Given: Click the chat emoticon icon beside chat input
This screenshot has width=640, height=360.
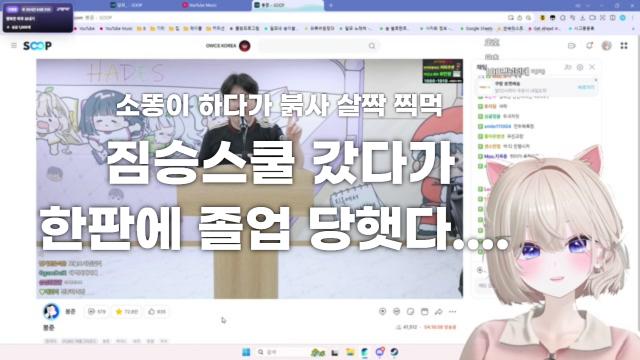Looking at the screenshot, I should [x=480, y=270].
